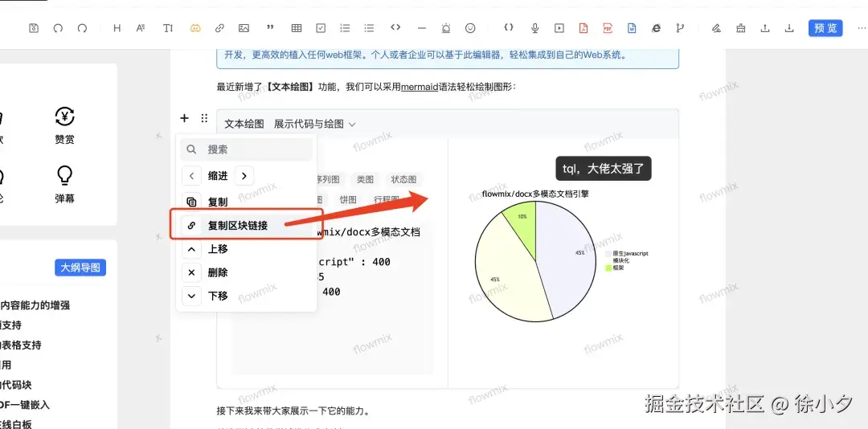Image resolution: width=868 pixels, height=429 pixels.
Task: Choose the 状态图 diagram type tab
Action: [403, 179]
